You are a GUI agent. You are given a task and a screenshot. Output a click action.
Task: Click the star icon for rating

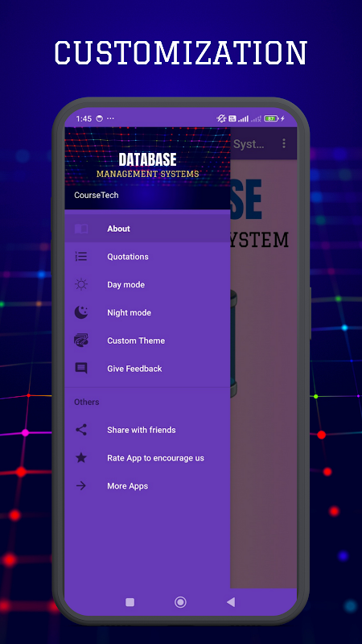(81, 458)
